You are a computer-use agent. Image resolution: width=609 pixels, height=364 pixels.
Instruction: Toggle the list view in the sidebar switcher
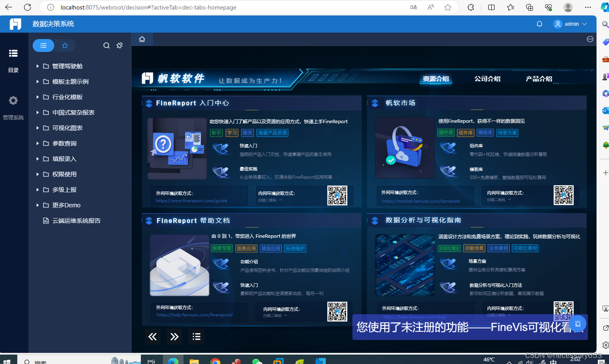(x=43, y=45)
